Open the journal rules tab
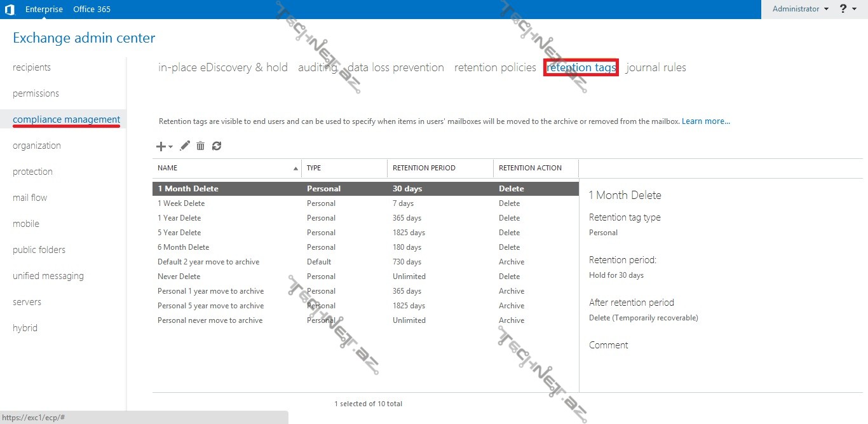The height and width of the screenshot is (424, 868). (x=656, y=67)
